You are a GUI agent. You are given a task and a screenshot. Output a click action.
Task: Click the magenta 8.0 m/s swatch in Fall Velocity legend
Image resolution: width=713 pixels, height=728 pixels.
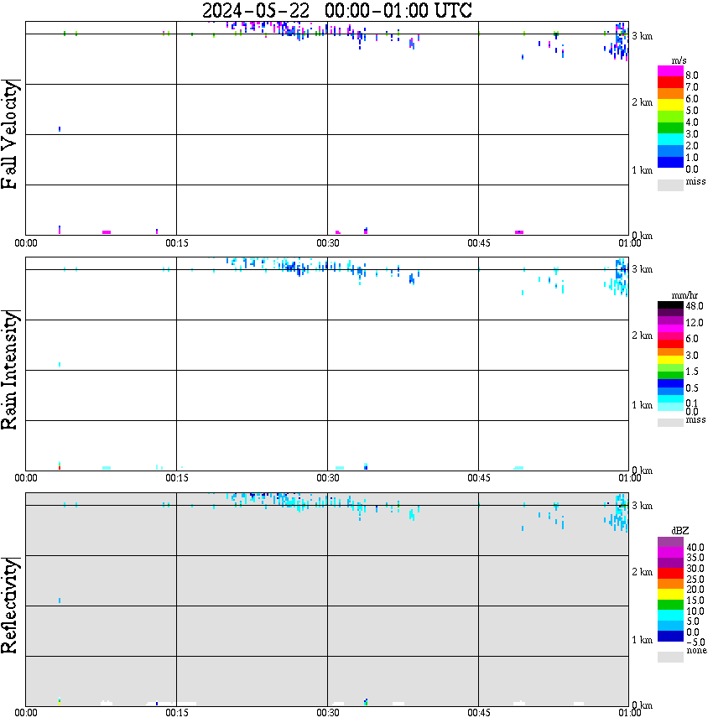pyautogui.click(x=670, y=71)
